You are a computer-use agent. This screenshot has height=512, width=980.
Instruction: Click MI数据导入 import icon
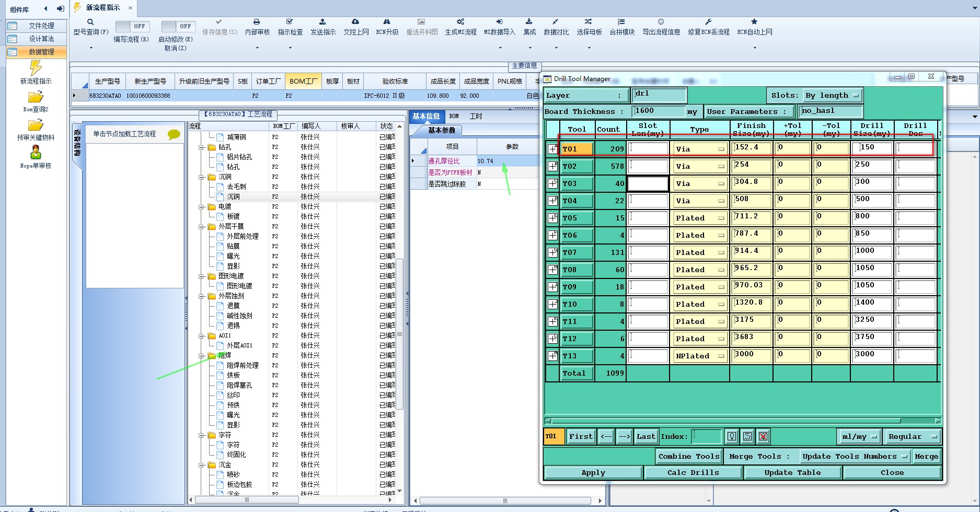499,22
